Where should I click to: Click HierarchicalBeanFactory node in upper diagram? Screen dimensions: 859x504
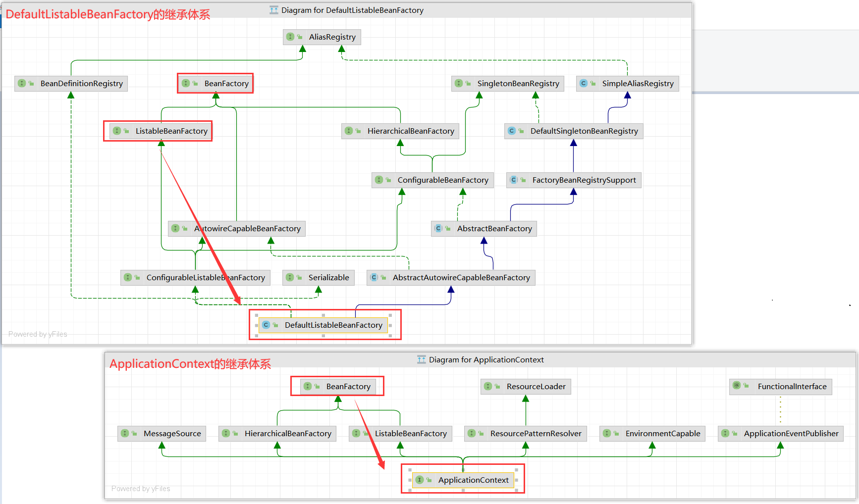(x=400, y=131)
